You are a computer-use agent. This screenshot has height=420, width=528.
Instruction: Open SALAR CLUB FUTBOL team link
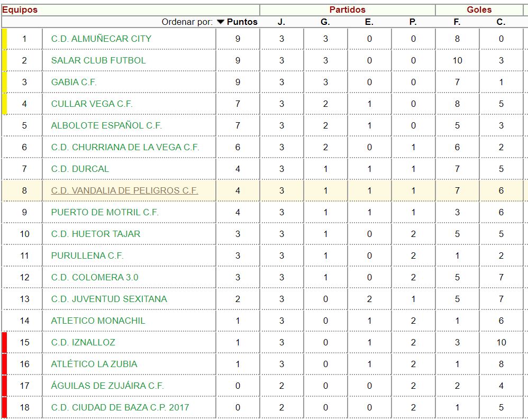98,60
